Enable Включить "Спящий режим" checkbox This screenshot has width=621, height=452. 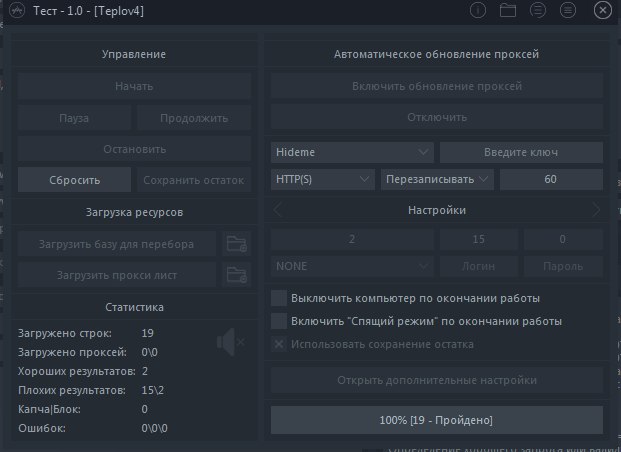(x=279, y=321)
